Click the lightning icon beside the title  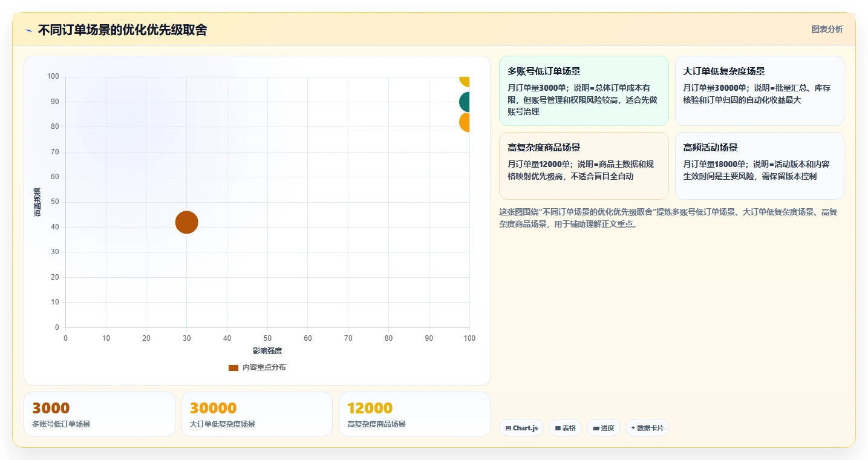coord(28,30)
